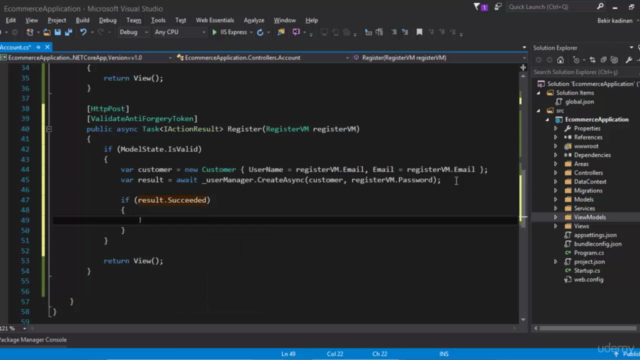
Task: Click the Bekir kadinan account name
Action: tap(615, 20)
